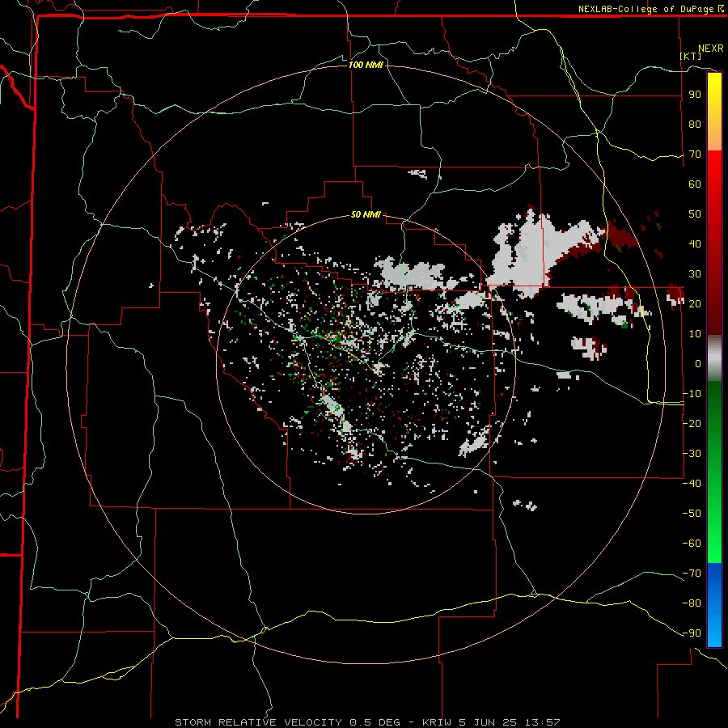
Task: Select the positive 50 value on the velocity scale
Action: 695,214
